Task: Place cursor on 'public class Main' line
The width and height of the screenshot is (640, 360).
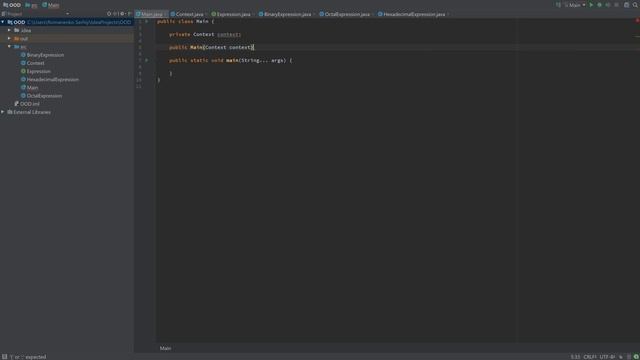Action: tap(186, 21)
